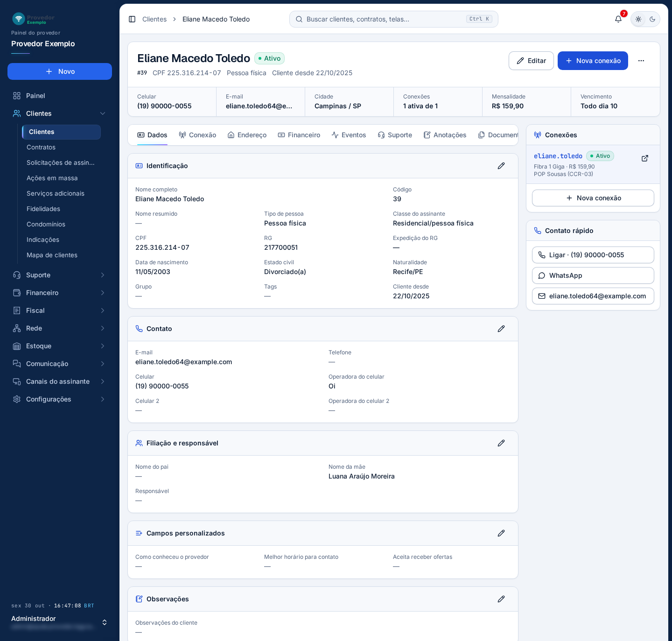
Task: Open the Administrador account switcher arrows
Action: [x=105, y=622]
